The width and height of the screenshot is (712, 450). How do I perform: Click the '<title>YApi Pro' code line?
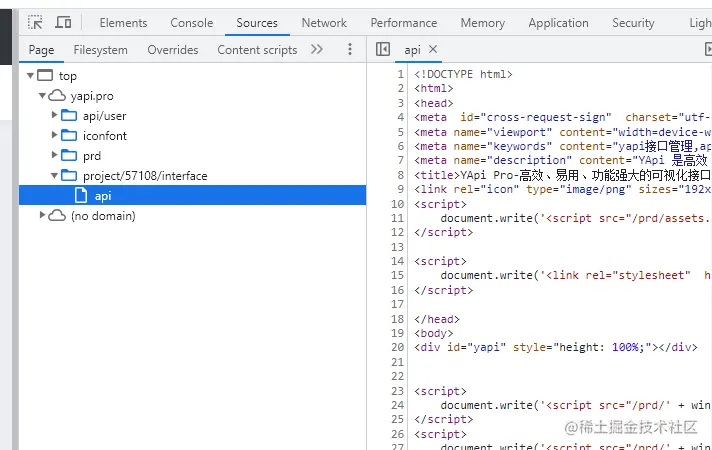click(562, 175)
